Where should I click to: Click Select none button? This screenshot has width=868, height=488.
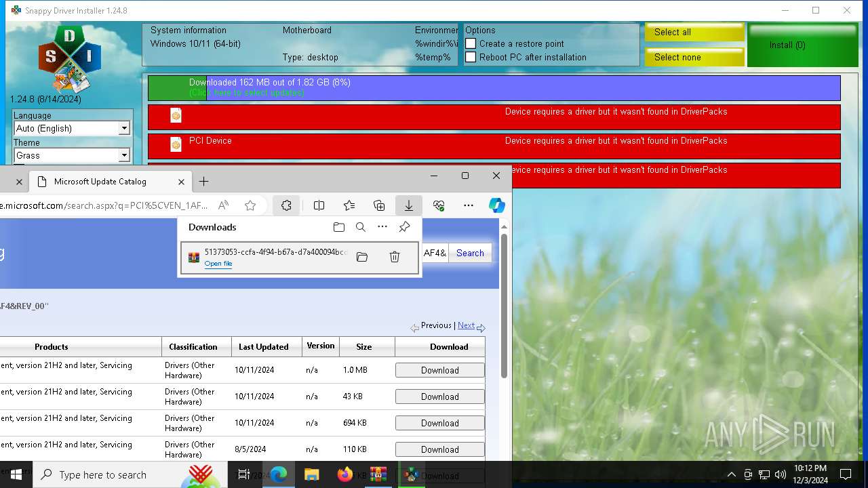tap(694, 57)
